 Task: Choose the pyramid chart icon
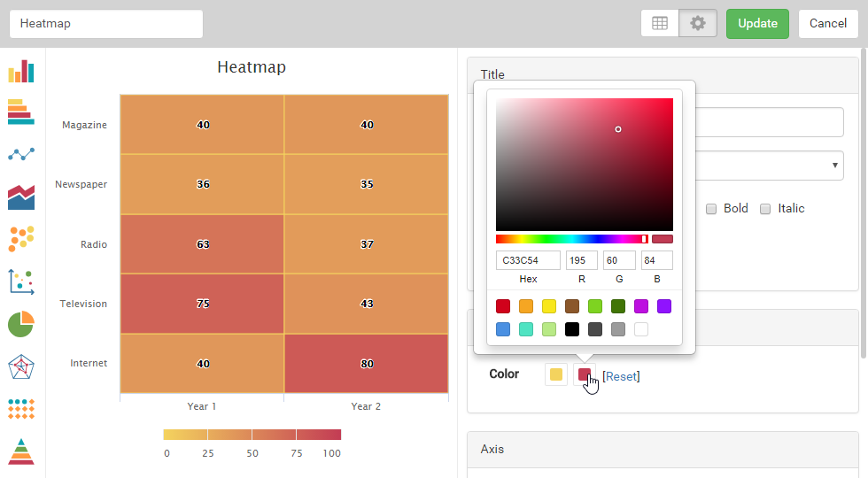[x=21, y=451]
